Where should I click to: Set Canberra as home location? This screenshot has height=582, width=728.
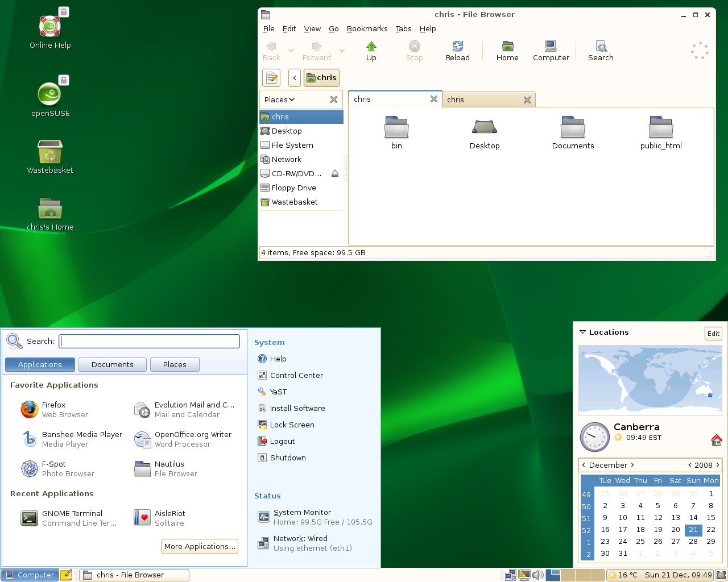[x=716, y=440]
